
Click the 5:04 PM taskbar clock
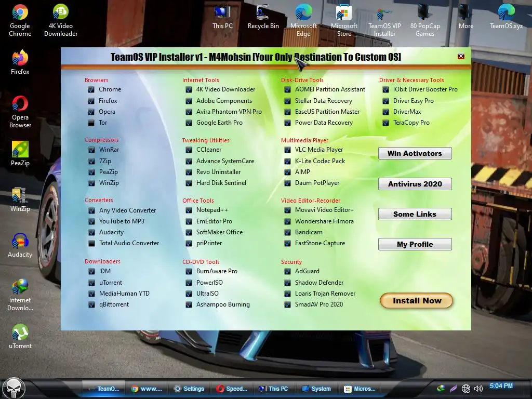click(x=501, y=386)
